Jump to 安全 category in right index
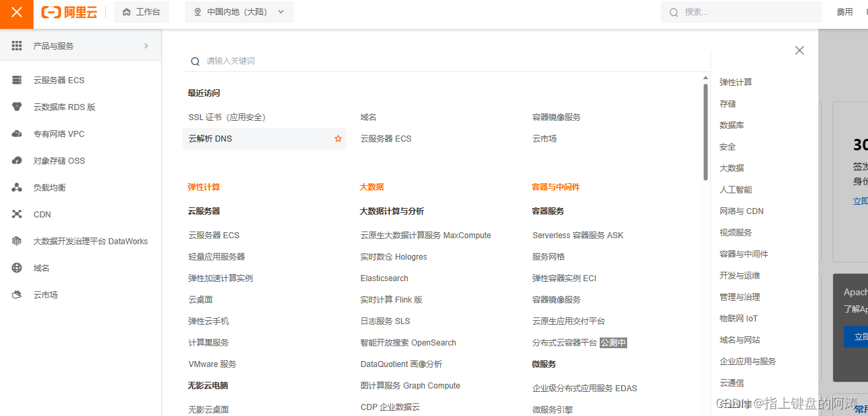Viewport: 868px width, 416px height. pyautogui.click(x=728, y=147)
